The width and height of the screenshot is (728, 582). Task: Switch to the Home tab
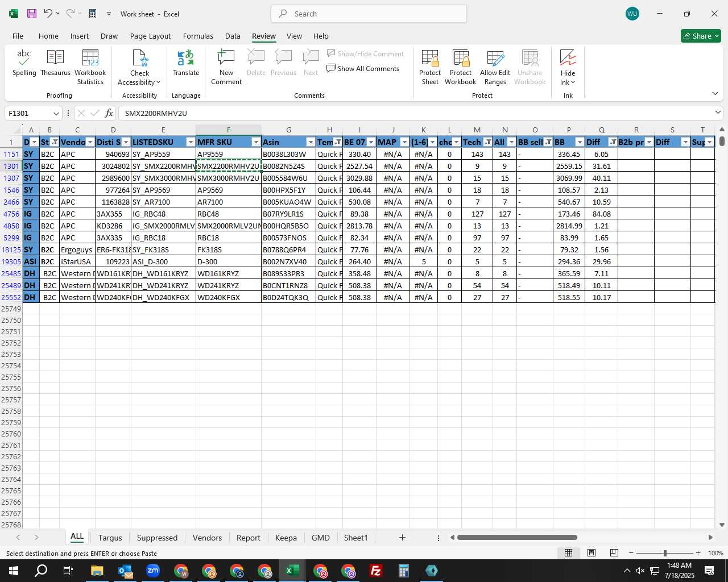click(x=48, y=36)
